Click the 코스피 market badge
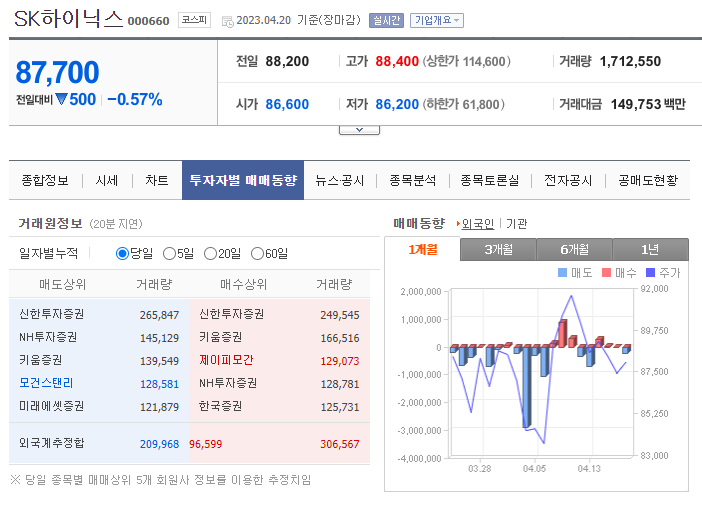 194,20
